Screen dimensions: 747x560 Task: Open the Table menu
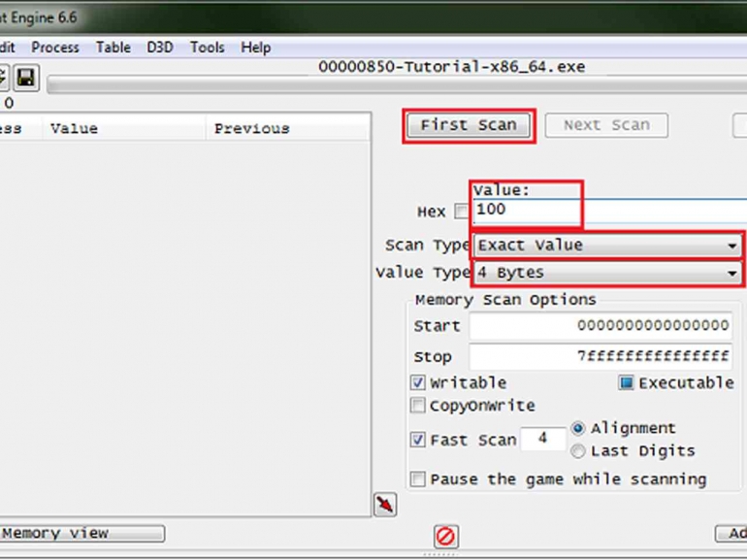pyautogui.click(x=114, y=48)
